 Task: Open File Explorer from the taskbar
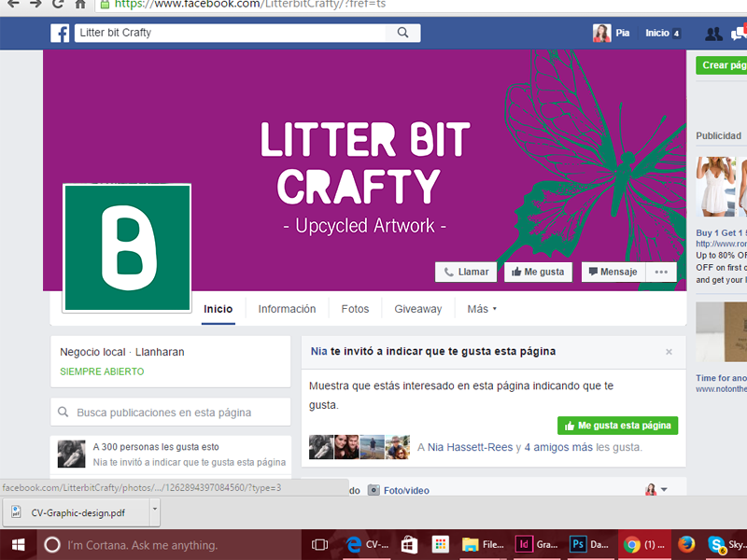coord(482,545)
